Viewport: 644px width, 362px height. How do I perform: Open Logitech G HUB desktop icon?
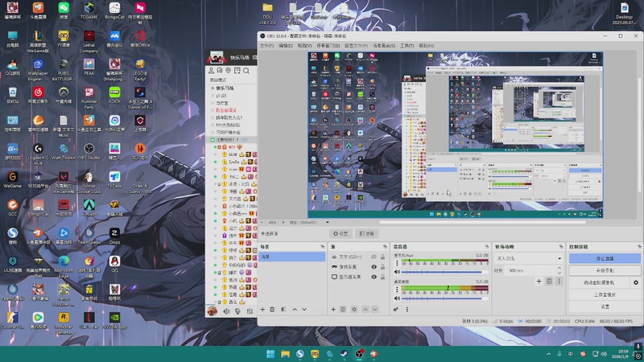click(x=38, y=154)
